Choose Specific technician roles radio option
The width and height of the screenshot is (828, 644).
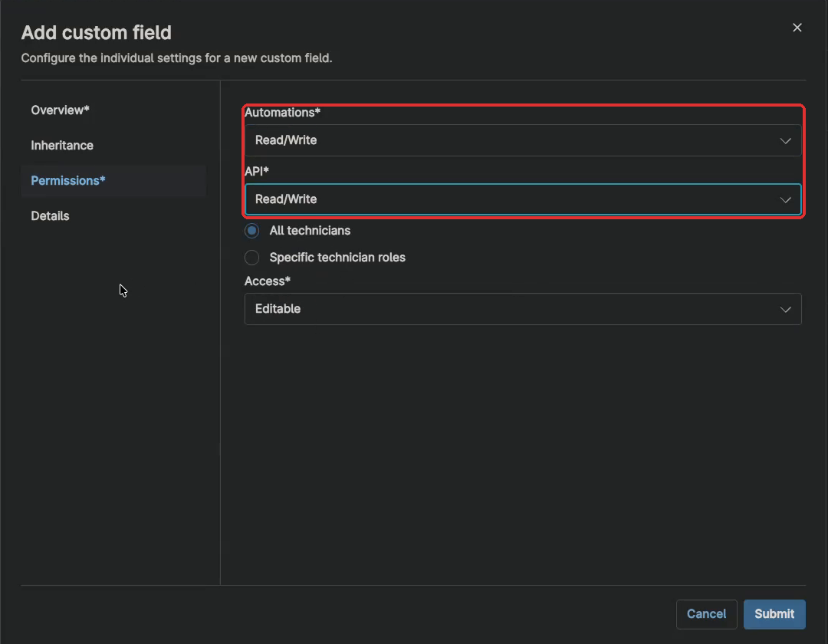(x=252, y=258)
